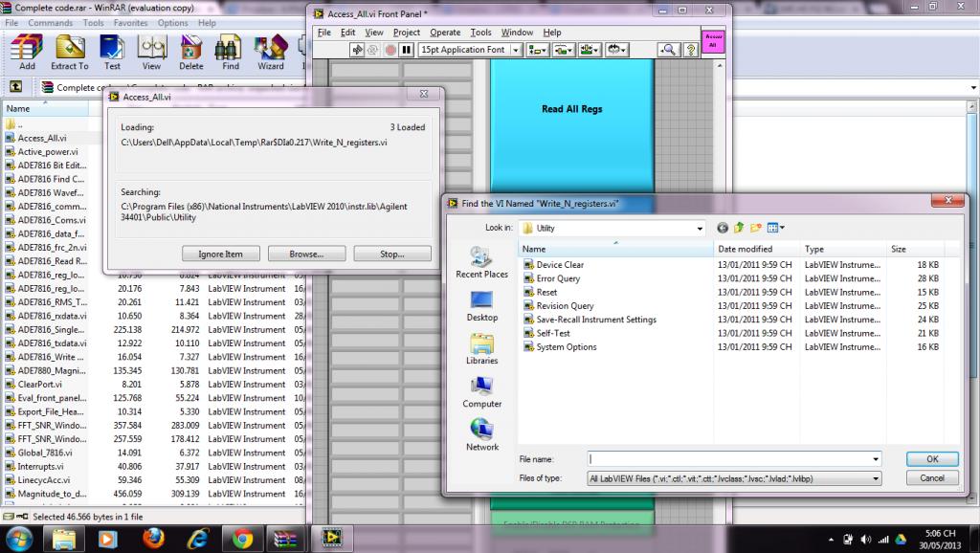Image resolution: width=980 pixels, height=553 pixels.
Task: Open LabVIEW Tools menu
Action: [x=480, y=33]
